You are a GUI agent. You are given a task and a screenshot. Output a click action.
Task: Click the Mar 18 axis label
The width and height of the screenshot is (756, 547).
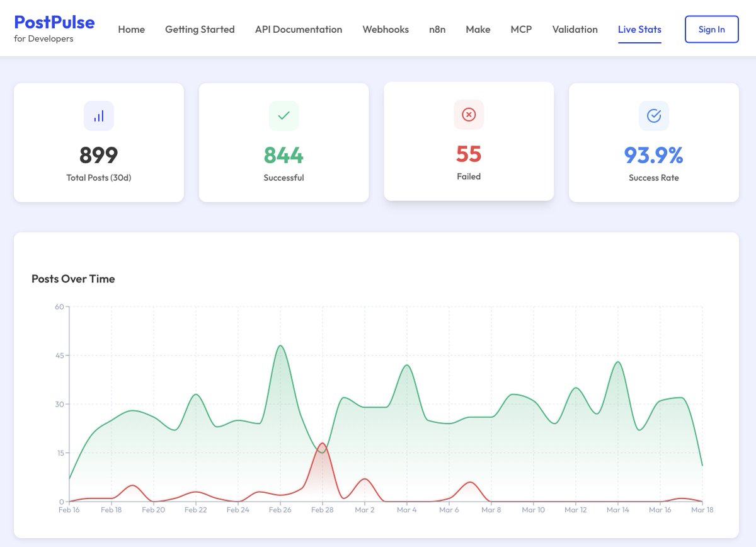point(702,510)
